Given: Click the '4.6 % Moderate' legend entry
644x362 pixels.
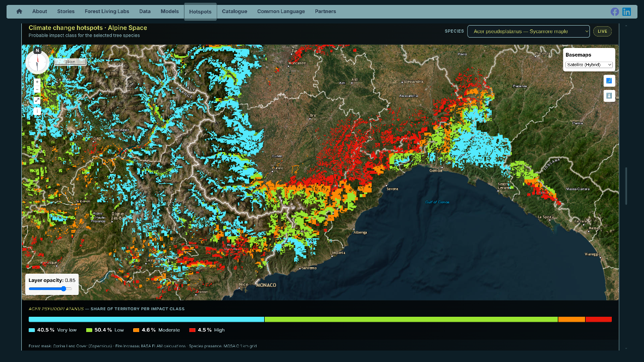Looking at the screenshot, I should tap(157, 330).
